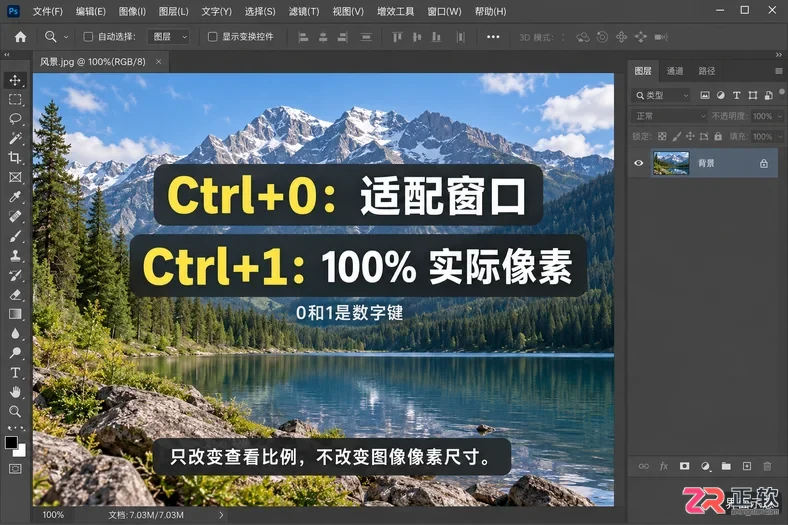
Task: Click align left edges icon
Action: point(303,37)
